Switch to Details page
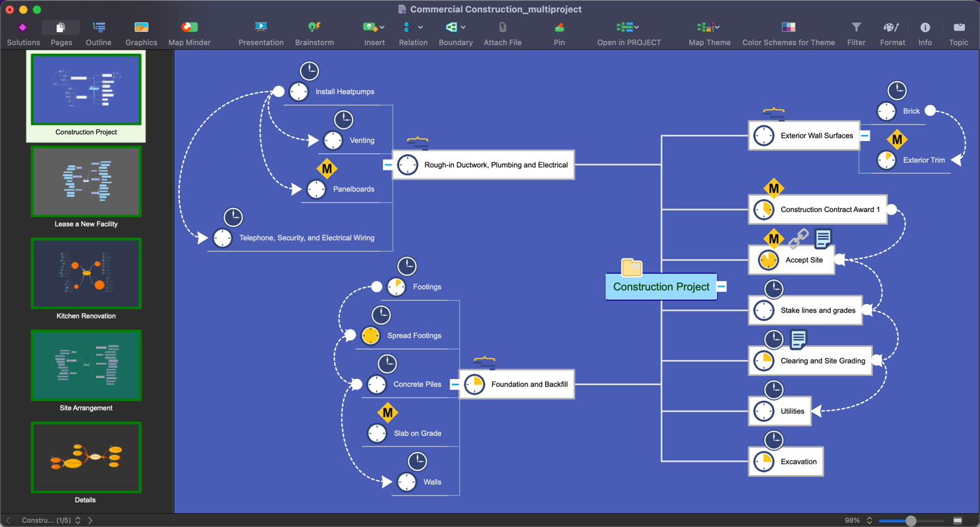Viewport: 980px width, 527px height. click(86, 457)
